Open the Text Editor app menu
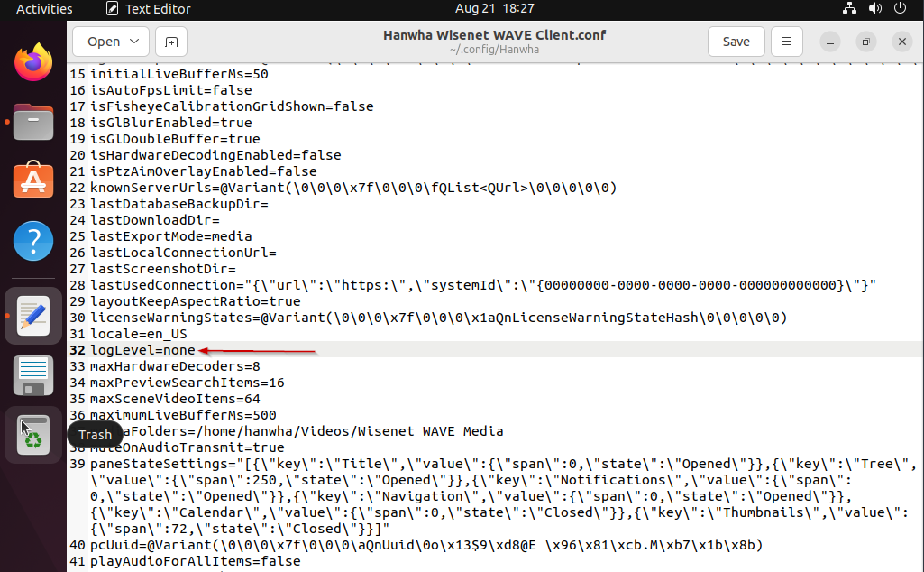 [x=148, y=9]
